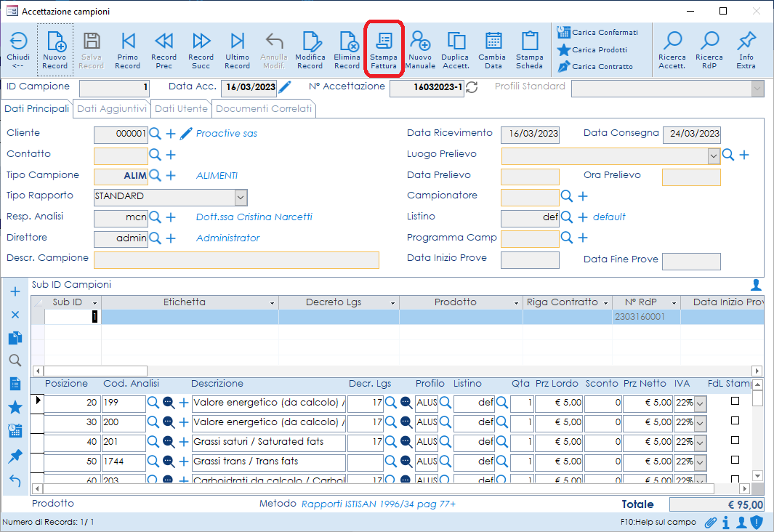This screenshot has height=532, width=774.
Task: Open IVA 22% dropdown for row 199
Action: coord(700,403)
